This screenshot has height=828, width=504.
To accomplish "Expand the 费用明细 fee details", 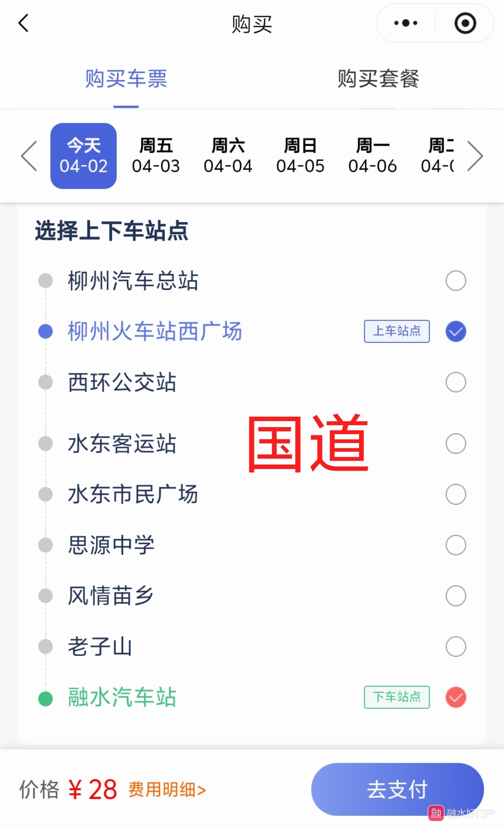I will point(167,790).
